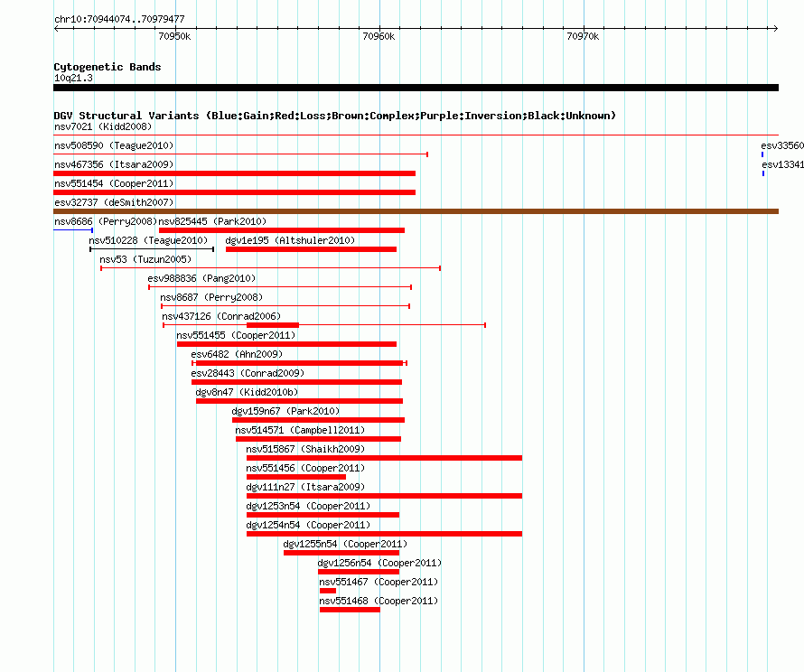Open nsv551467 (Cooper2011) variant
Viewport: 804px width, 672px height.
(x=379, y=582)
